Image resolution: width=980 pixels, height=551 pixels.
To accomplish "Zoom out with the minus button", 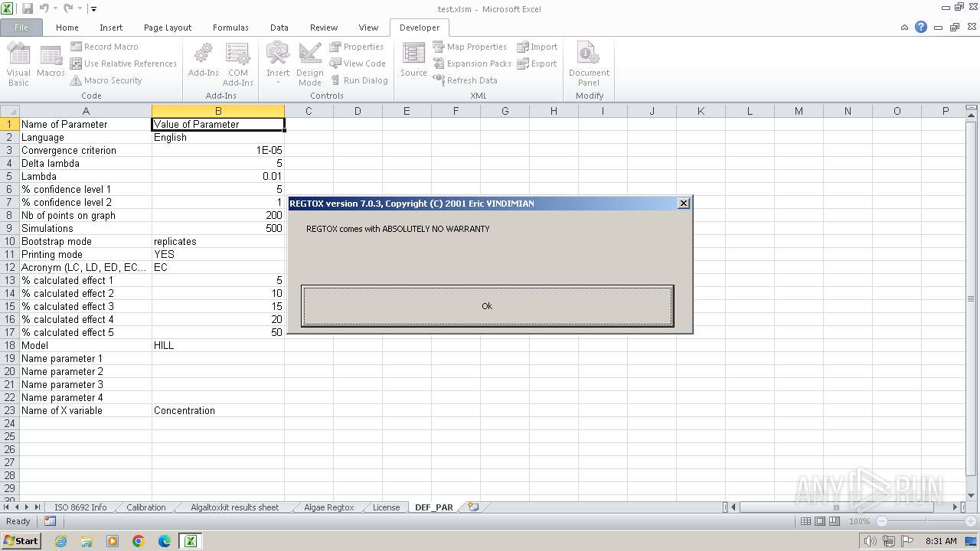I will [882, 521].
